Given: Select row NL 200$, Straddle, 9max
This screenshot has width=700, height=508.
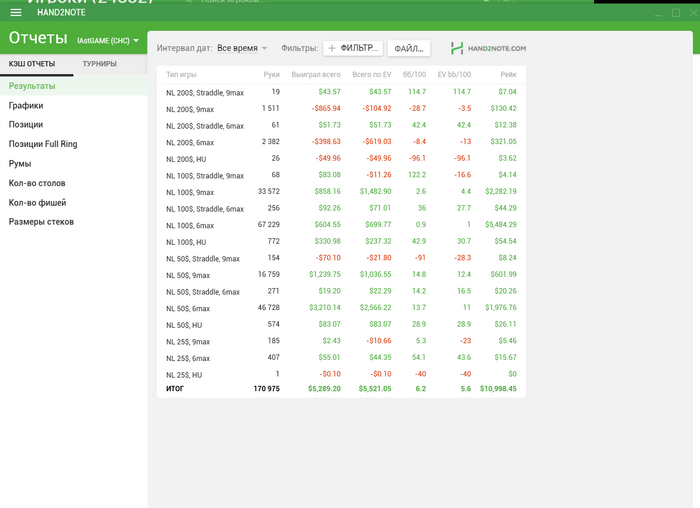Looking at the screenshot, I should tap(341, 92).
